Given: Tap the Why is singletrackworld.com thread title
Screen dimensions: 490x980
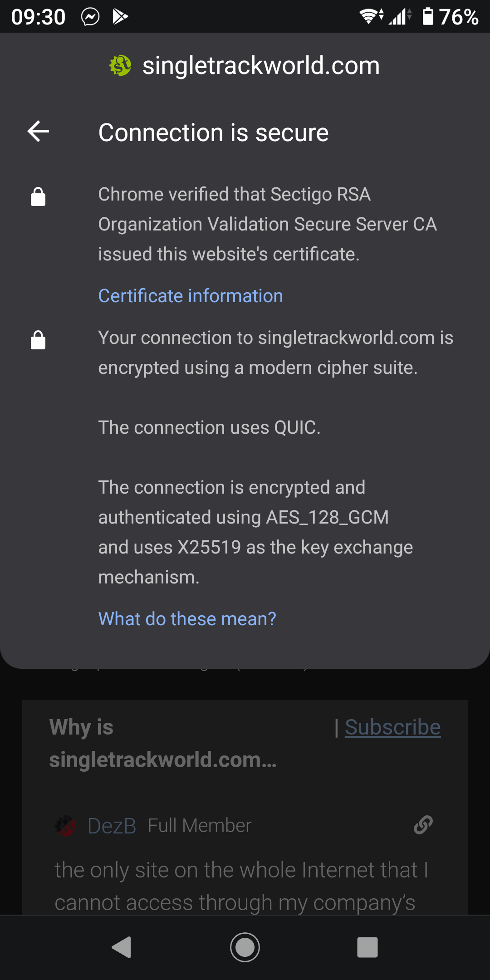Looking at the screenshot, I should click(163, 744).
